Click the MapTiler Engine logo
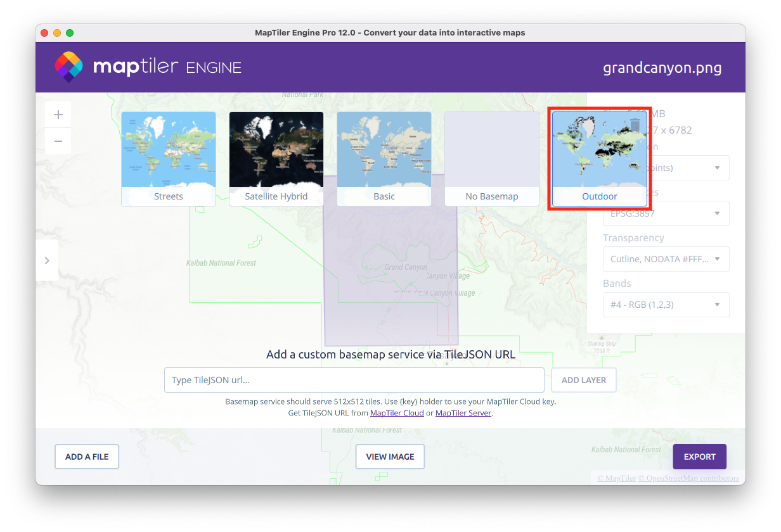Viewport: 781px width, 532px height. pyautogui.click(x=148, y=67)
